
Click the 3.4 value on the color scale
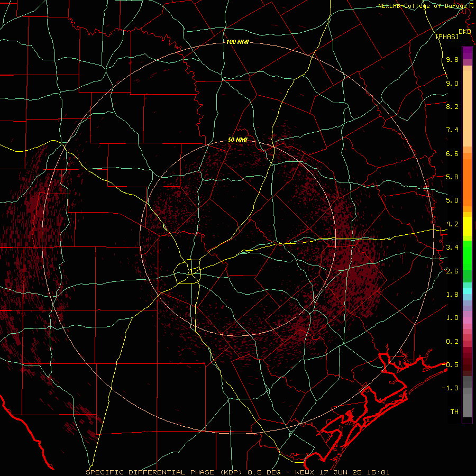click(452, 248)
